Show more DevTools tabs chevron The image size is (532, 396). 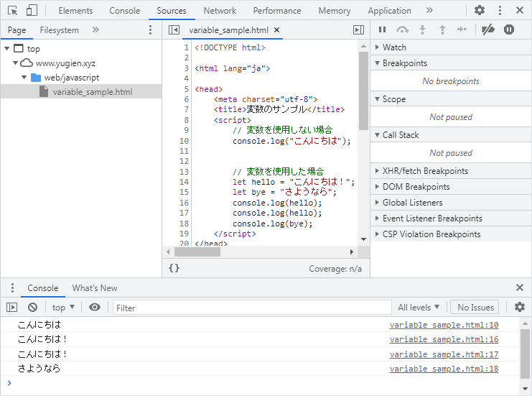tap(429, 10)
